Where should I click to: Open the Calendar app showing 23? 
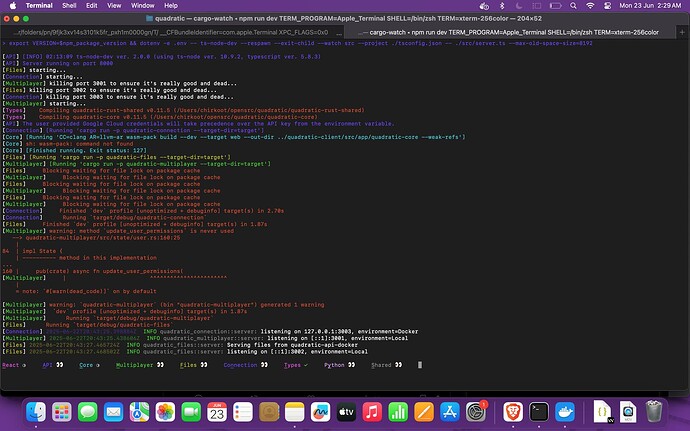[217, 413]
